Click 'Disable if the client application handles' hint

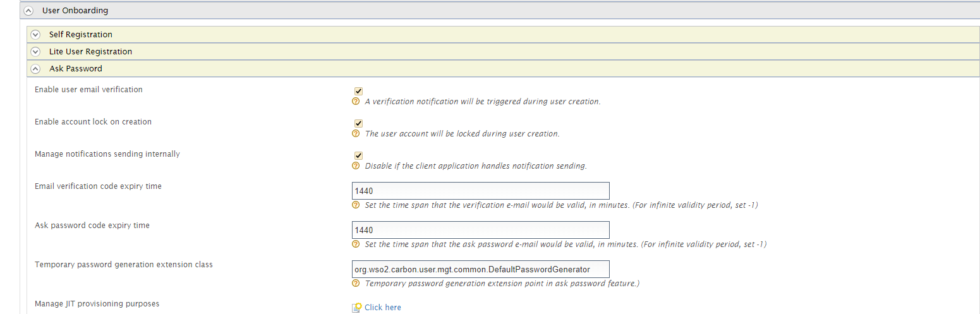coord(476,166)
